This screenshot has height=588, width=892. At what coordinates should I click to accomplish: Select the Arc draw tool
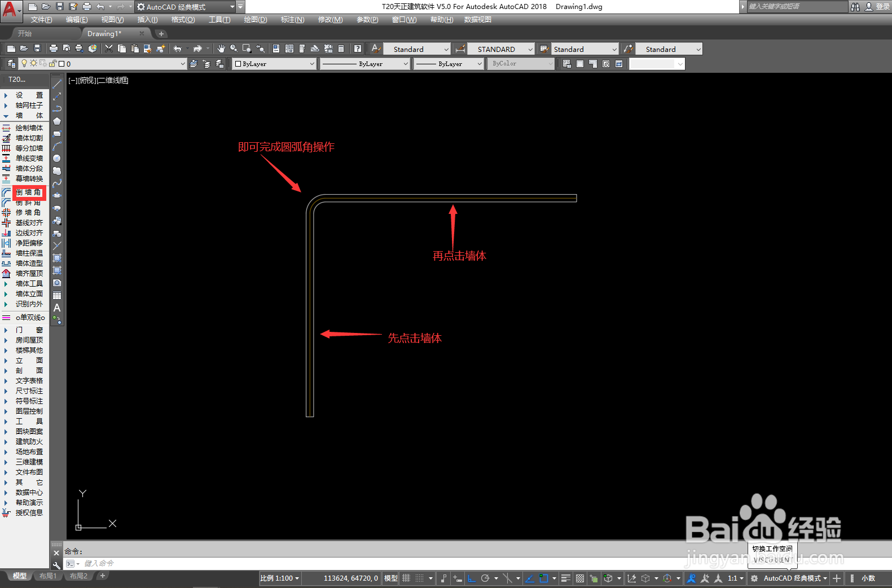(x=57, y=146)
